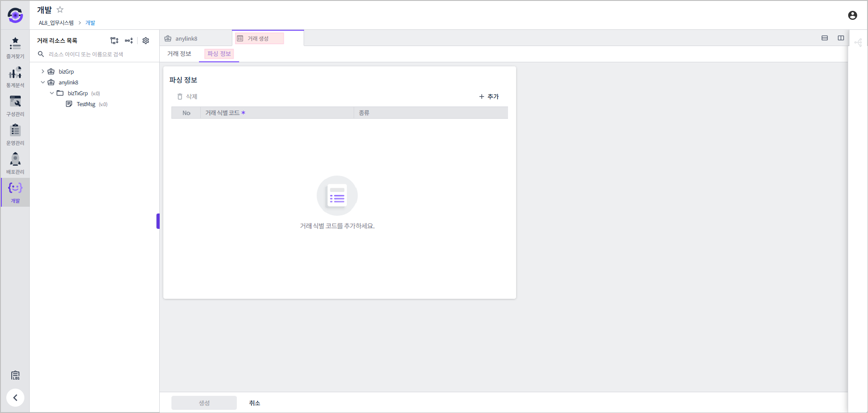Expand the bizGrp tree node
Screen dimensions: 868x413
(x=43, y=71)
